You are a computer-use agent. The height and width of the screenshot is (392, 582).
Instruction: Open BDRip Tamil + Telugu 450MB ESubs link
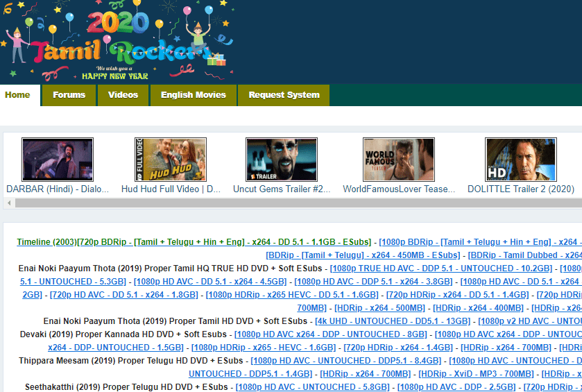[363, 255]
